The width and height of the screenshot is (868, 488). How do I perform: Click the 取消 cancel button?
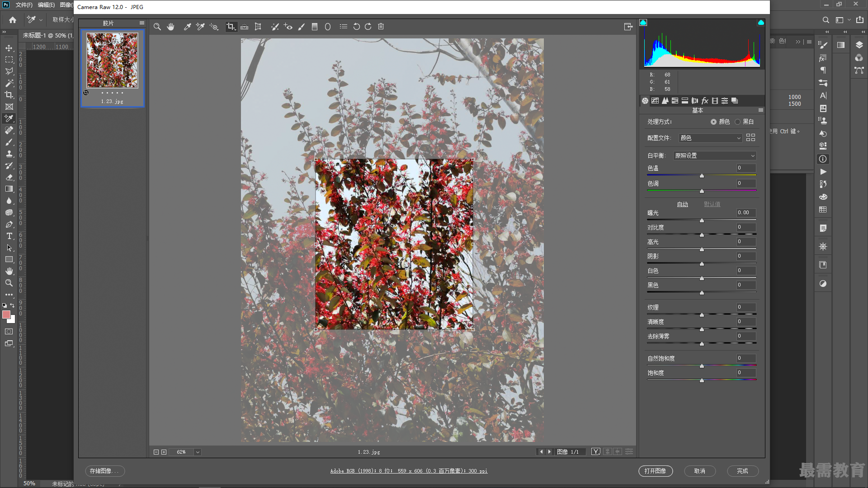tap(700, 471)
